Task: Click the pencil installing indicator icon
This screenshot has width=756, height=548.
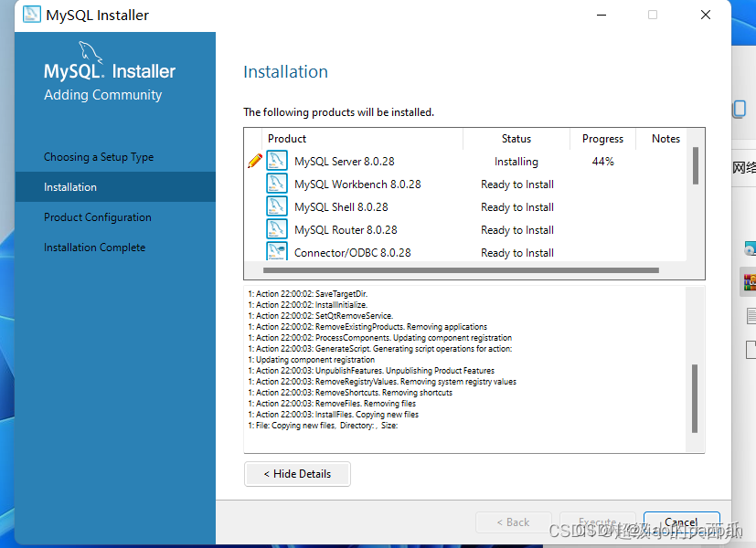Action: [x=254, y=161]
